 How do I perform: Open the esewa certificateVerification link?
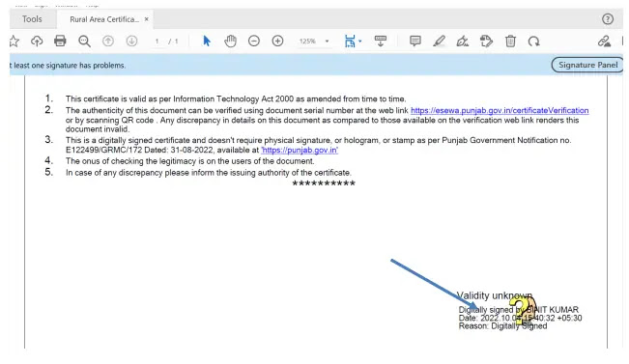(x=500, y=110)
